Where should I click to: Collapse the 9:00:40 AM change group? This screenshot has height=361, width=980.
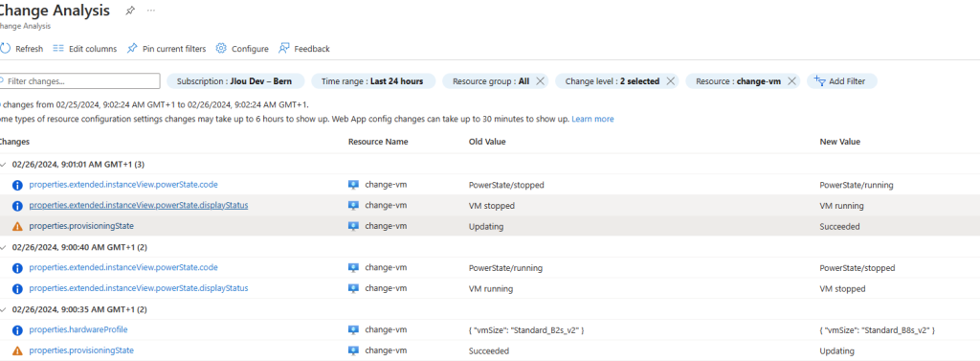pos(5,247)
